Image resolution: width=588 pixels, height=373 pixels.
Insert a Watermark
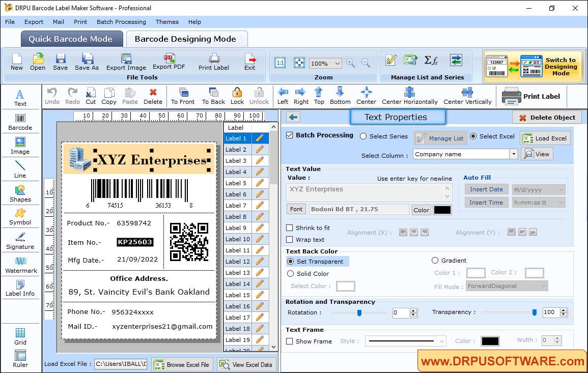[20, 265]
